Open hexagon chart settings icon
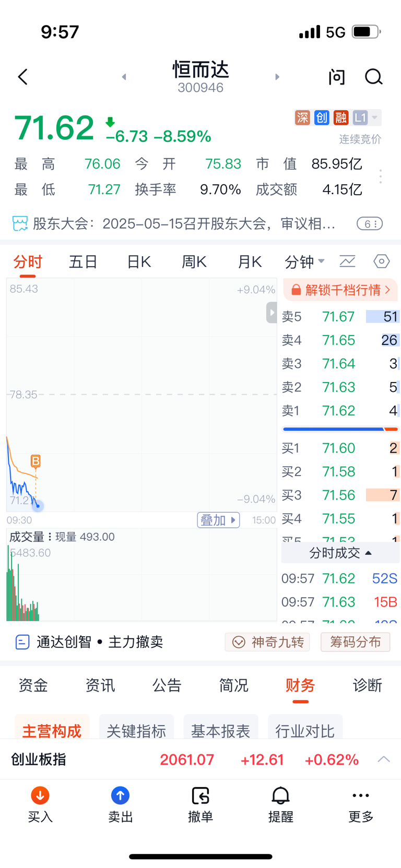 [x=382, y=261]
